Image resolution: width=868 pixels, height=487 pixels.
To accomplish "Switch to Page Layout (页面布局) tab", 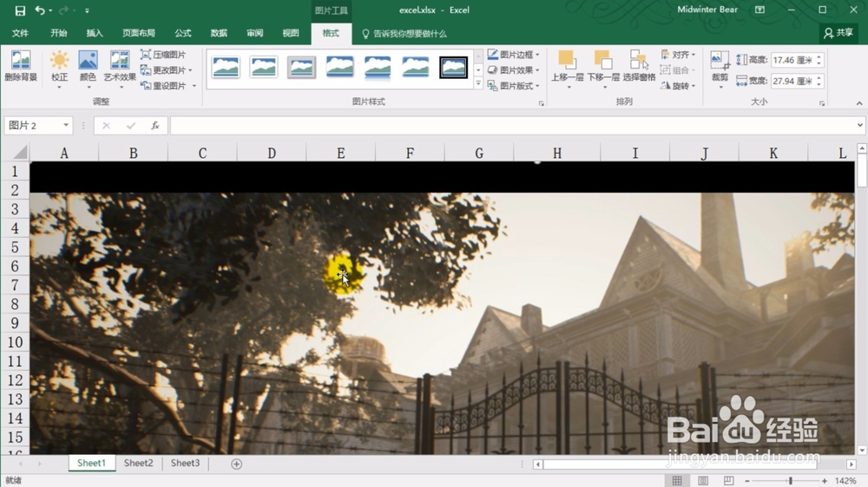I will click(x=138, y=33).
